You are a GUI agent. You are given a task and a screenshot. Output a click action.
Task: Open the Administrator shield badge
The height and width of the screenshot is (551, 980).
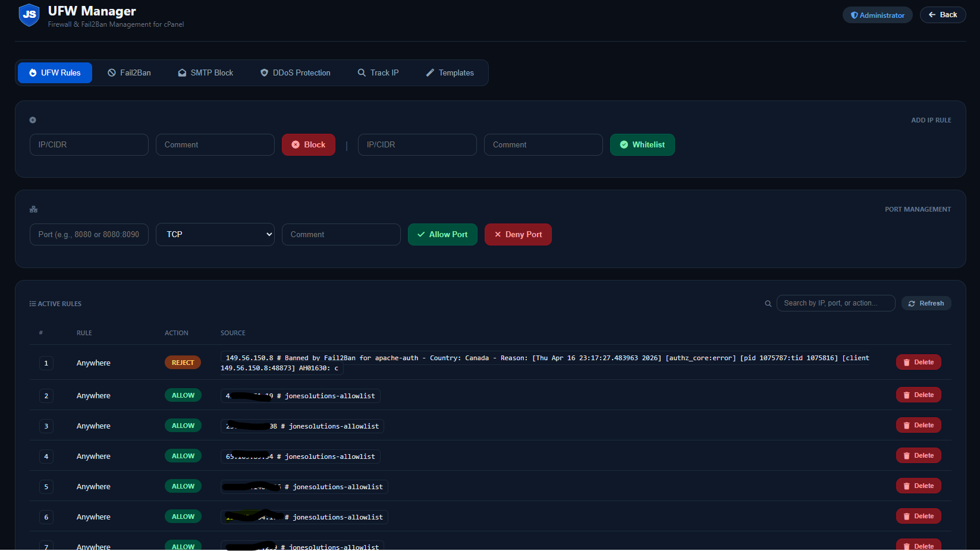pyautogui.click(x=877, y=15)
